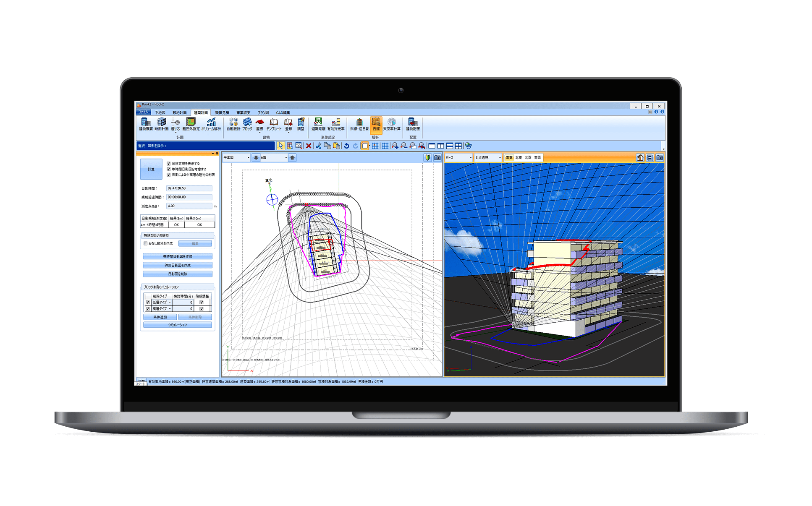Click the red X delete toolbar icon

coord(309,146)
